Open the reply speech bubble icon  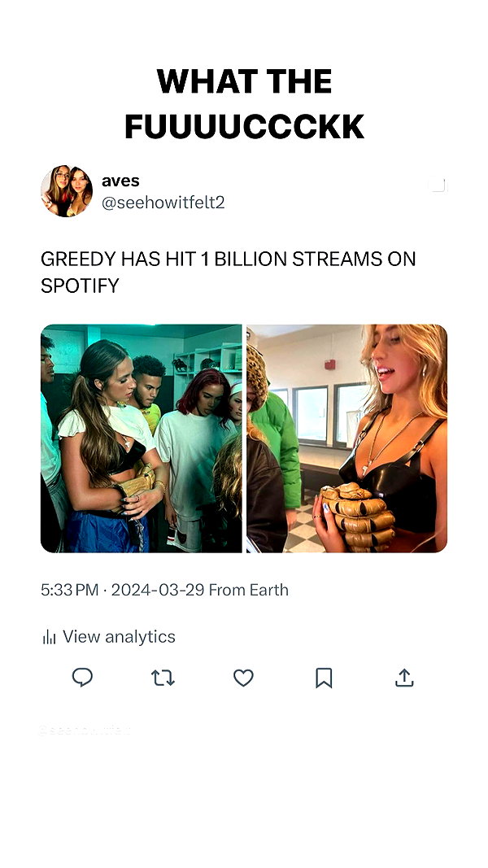click(82, 678)
